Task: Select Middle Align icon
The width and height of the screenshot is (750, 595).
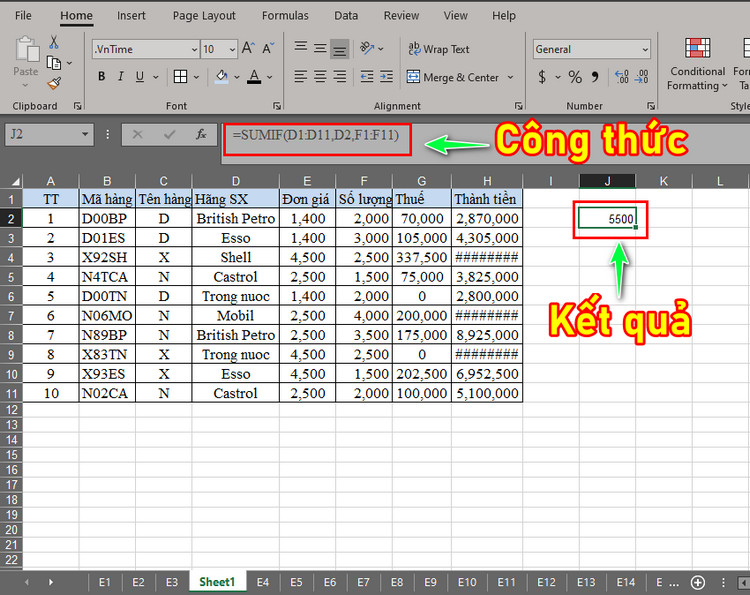Action: pos(320,48)
